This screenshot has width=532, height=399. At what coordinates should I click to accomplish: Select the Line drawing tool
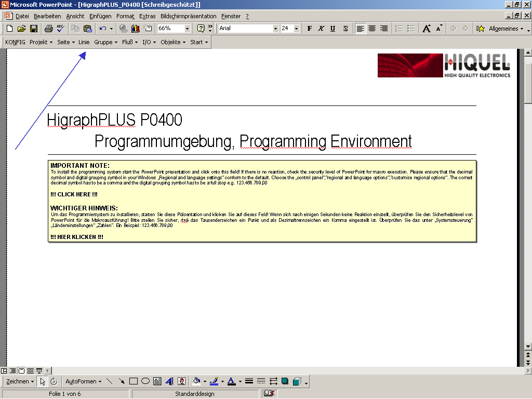[109, 381]
